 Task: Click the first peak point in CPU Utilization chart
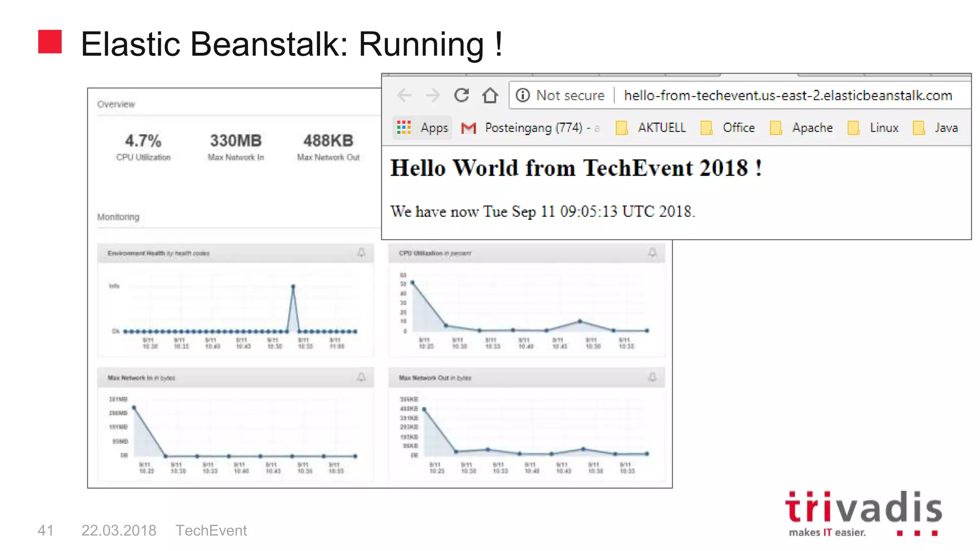coord(412,283)
